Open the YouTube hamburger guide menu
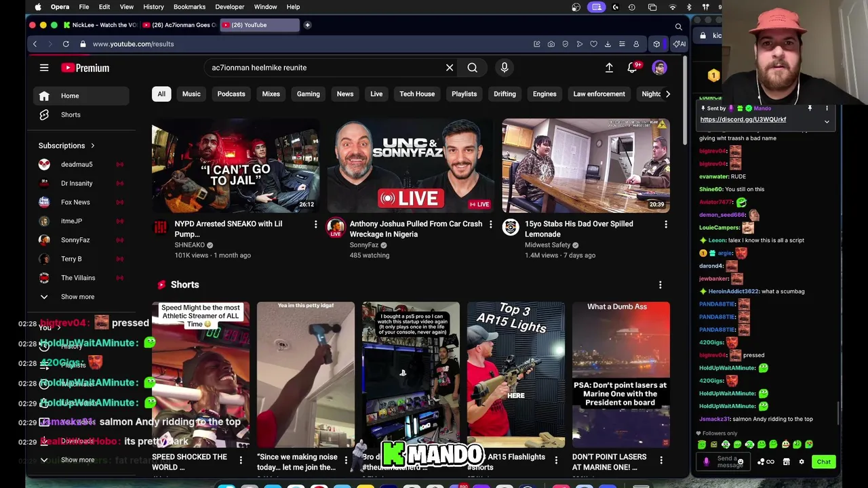The height and width of the screenshot is (488, 868). click(x=44, y=68)
